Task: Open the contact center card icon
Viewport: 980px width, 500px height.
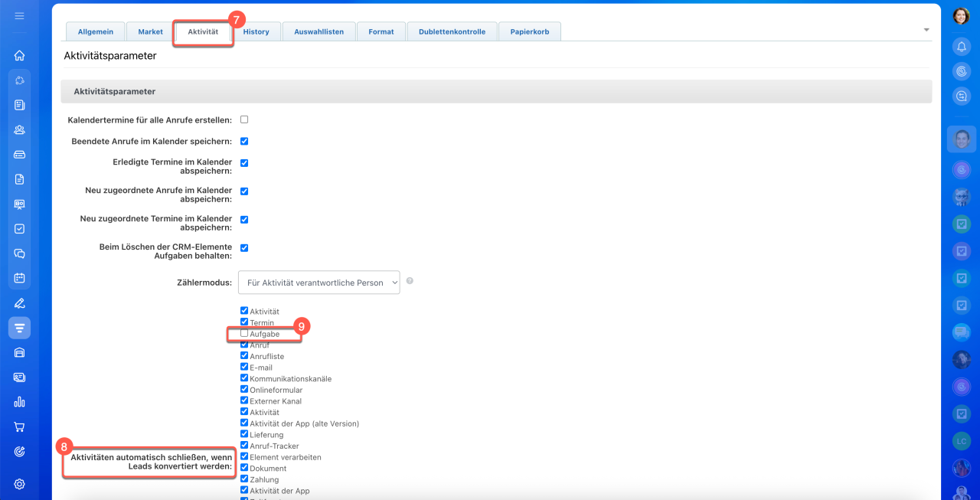Action: click(x=19, y=377)
